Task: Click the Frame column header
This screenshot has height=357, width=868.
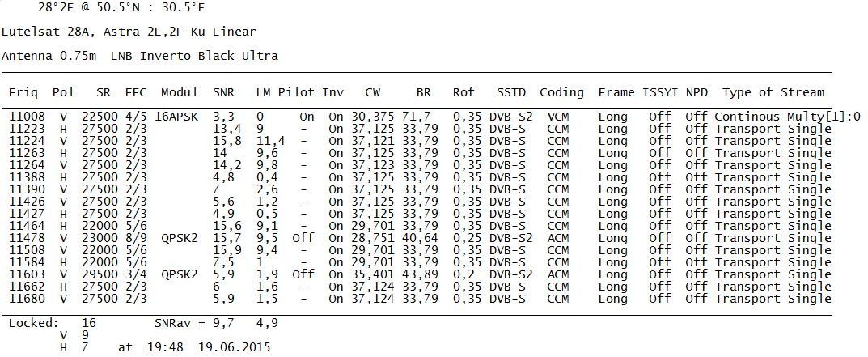Action: (x=616, y=92)
